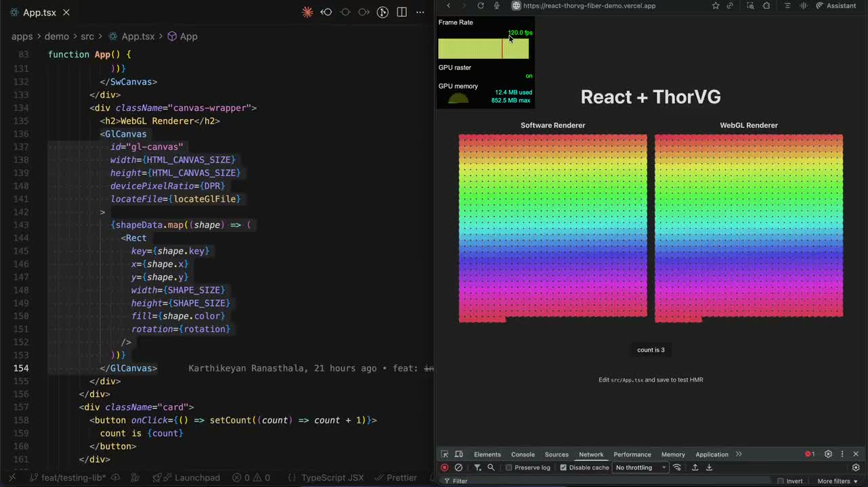Enable the Invert filter checkbox
This screenshot has height=487, width=868.
point(780,482)
